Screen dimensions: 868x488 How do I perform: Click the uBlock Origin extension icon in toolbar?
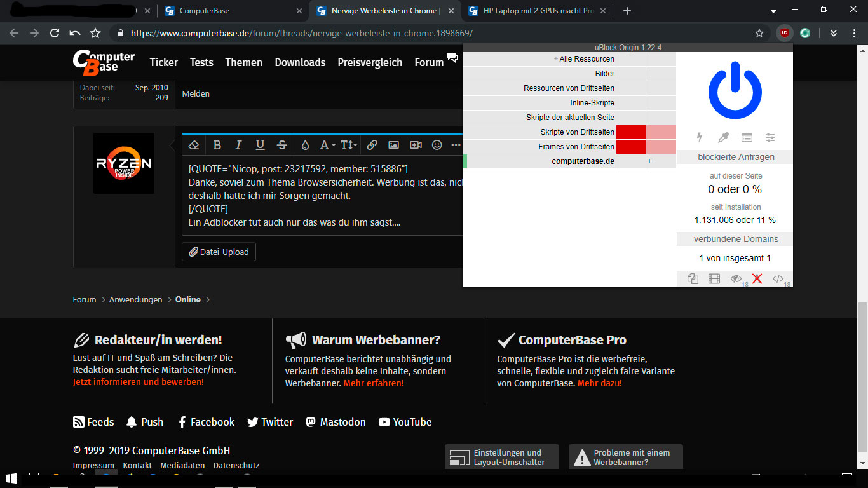tap(785, 33)
